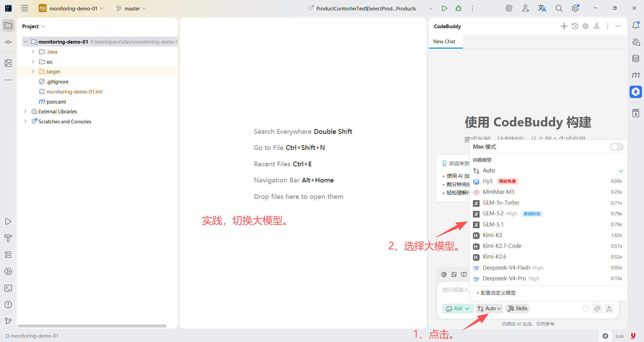Start debugging with the bug icon
Image resolution: width=644 pixels, height=342 pixels.
[x=459, y=8]
